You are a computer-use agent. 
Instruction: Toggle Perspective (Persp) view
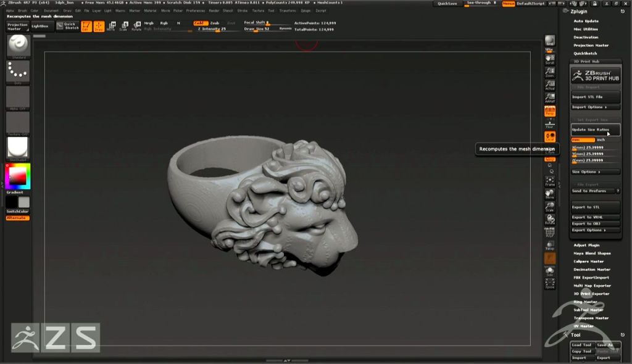point(550,111)
